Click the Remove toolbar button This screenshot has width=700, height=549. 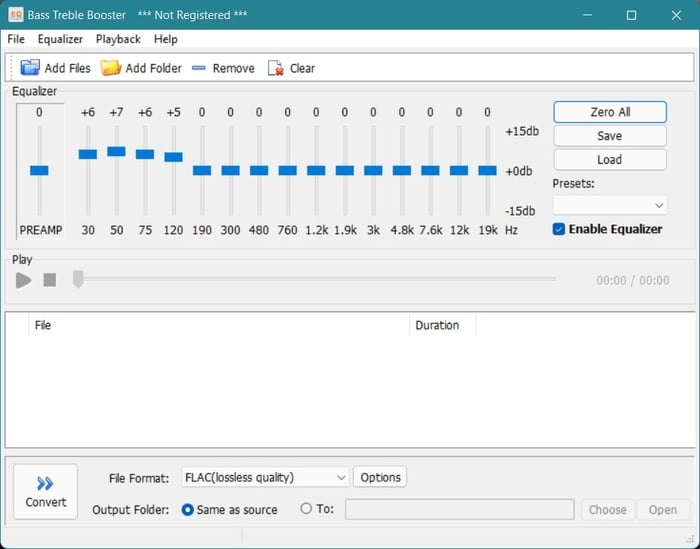point(223,68)
